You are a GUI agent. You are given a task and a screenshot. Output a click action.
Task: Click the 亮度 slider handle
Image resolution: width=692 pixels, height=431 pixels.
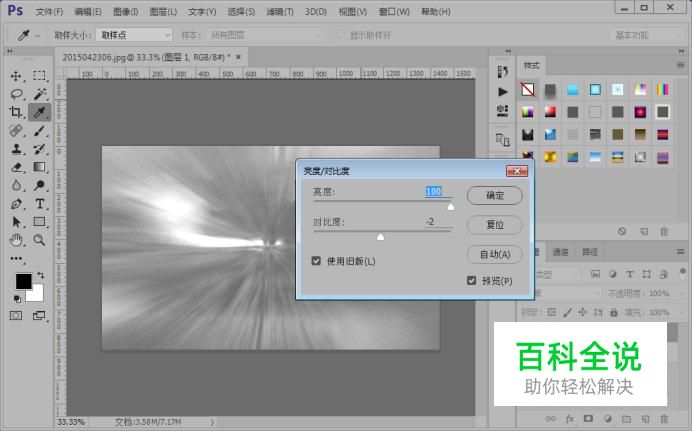click(x=451, y=206)
